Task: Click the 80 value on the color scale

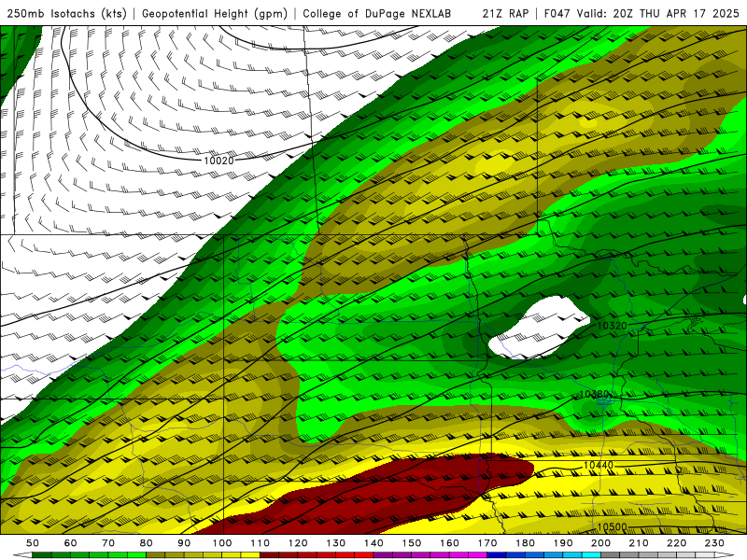Action: (147, 543)
